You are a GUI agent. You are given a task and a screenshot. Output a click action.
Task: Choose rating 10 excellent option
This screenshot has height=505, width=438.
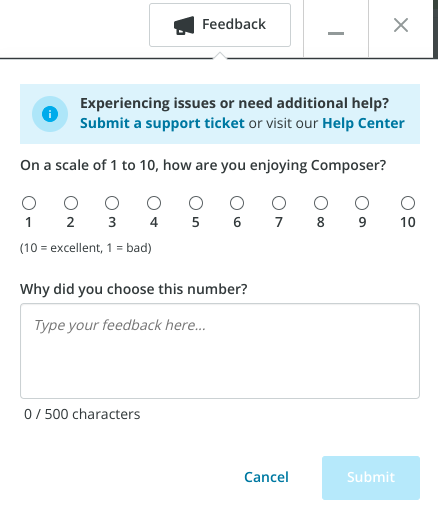(408, 203)
